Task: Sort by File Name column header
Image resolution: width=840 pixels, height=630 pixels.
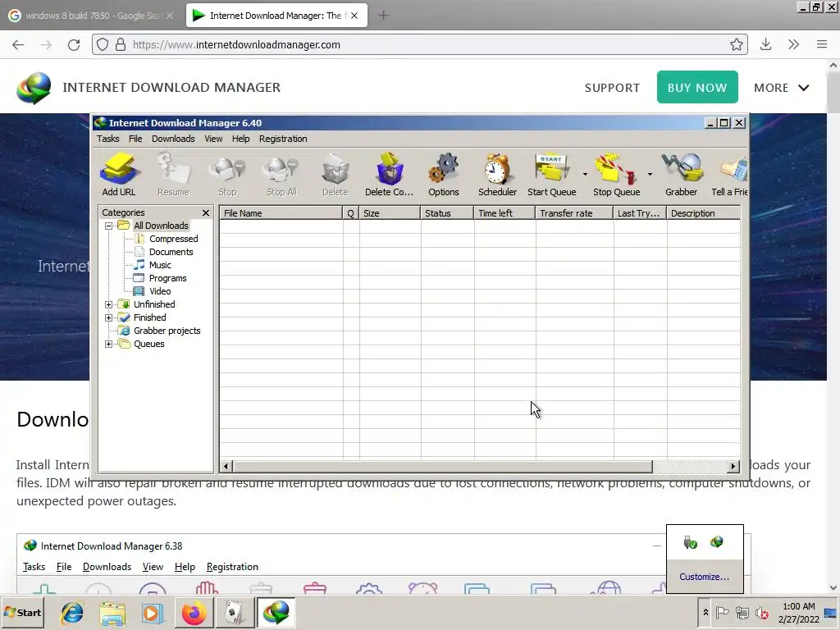Action: tap(281, 213)
